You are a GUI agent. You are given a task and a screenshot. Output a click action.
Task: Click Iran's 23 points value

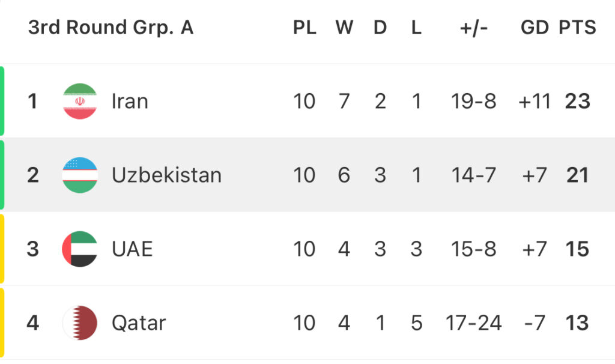(x=577, y=101)
